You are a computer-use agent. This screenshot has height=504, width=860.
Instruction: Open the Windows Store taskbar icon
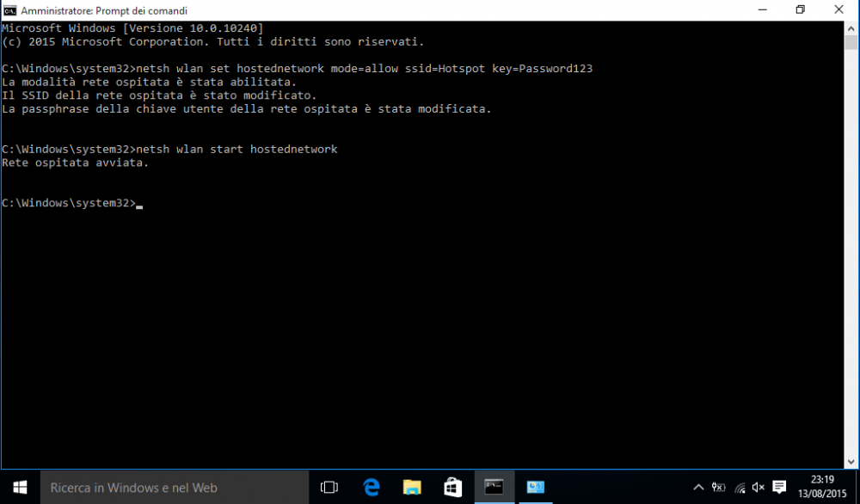(453, 487)
